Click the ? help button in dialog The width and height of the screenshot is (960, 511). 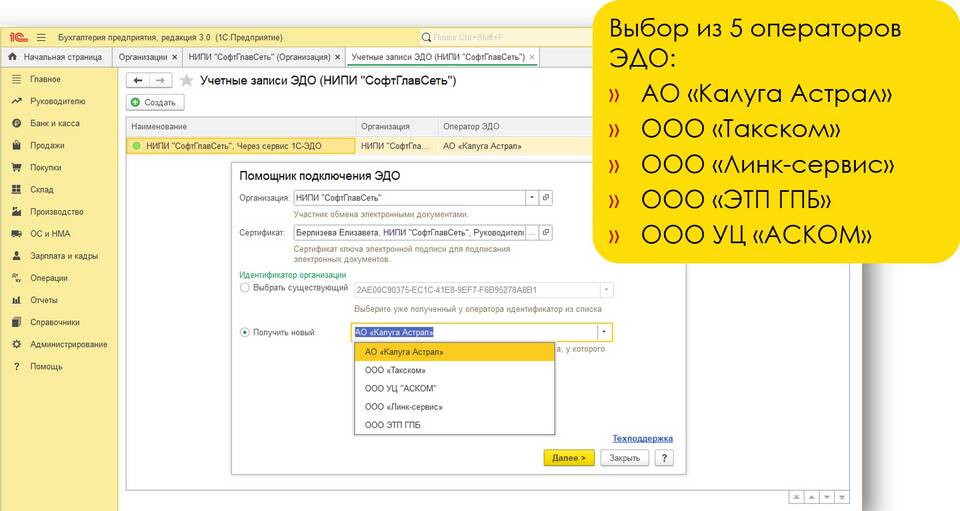[664, 458]
